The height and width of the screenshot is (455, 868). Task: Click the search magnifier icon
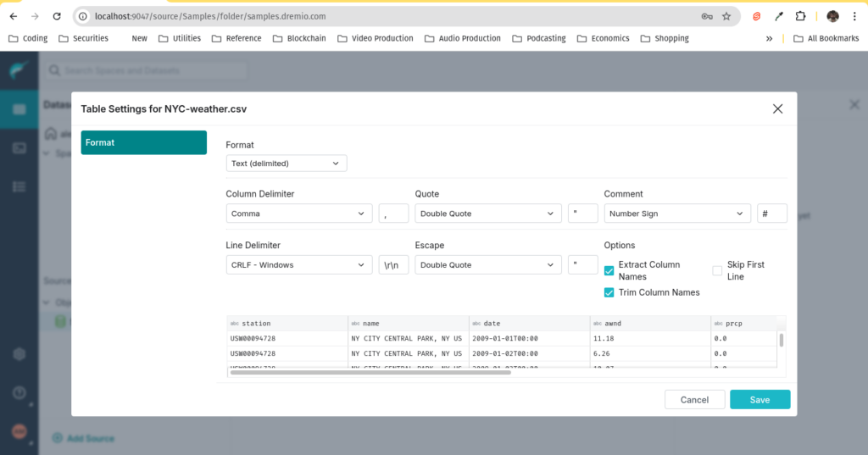54,70
